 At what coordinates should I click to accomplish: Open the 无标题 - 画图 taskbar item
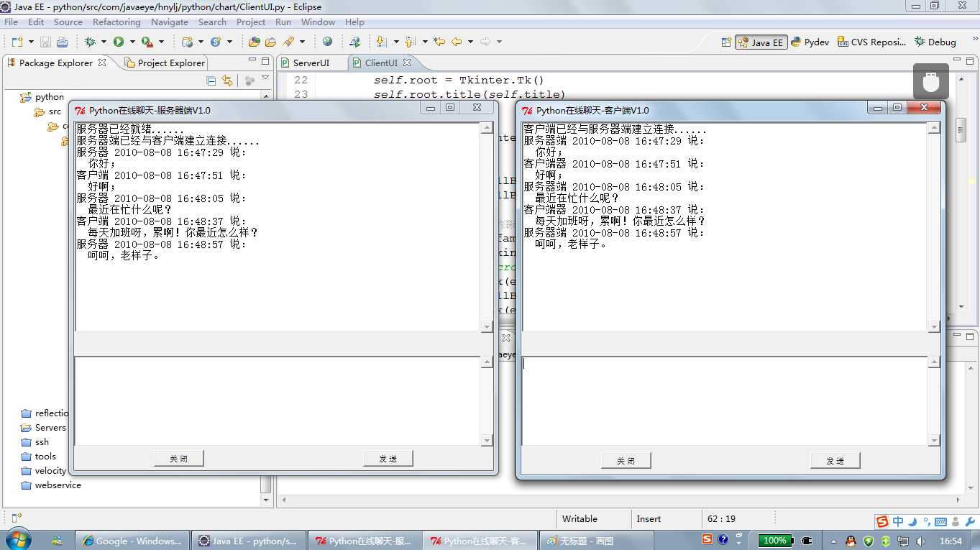pos(596,541)
